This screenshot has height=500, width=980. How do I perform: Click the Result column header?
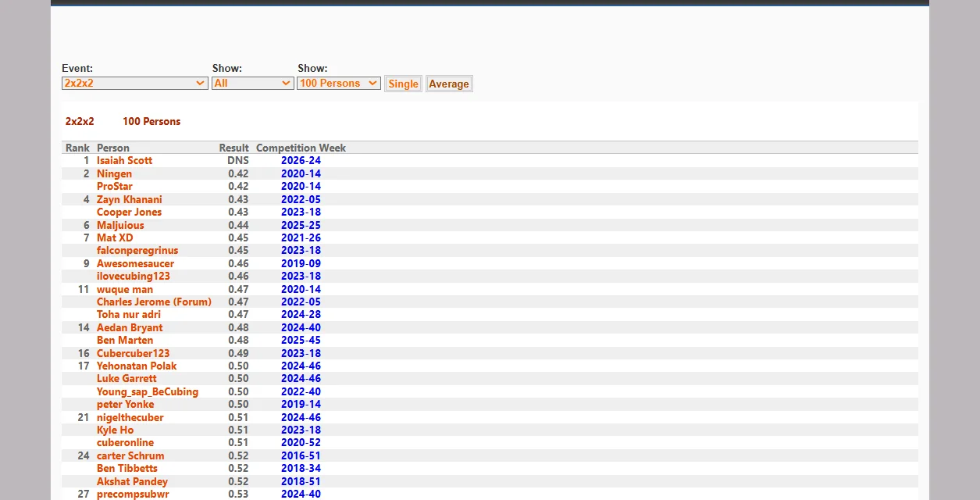pos(234,148)
